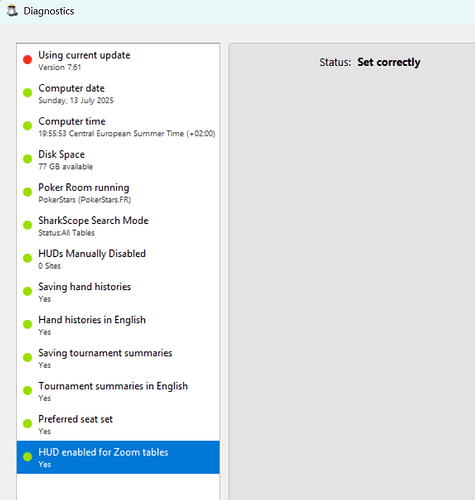The height and width of the screenshot is (500, 475).
Task: Choose Hand histories in English entry
Action: [118, 325]
